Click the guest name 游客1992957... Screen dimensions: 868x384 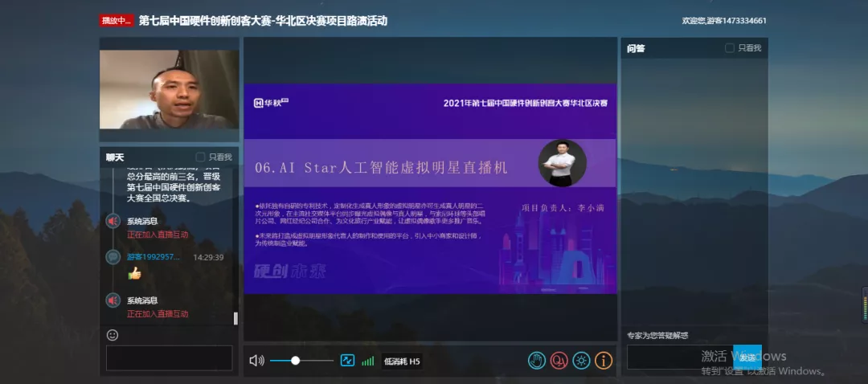(154, 257)
